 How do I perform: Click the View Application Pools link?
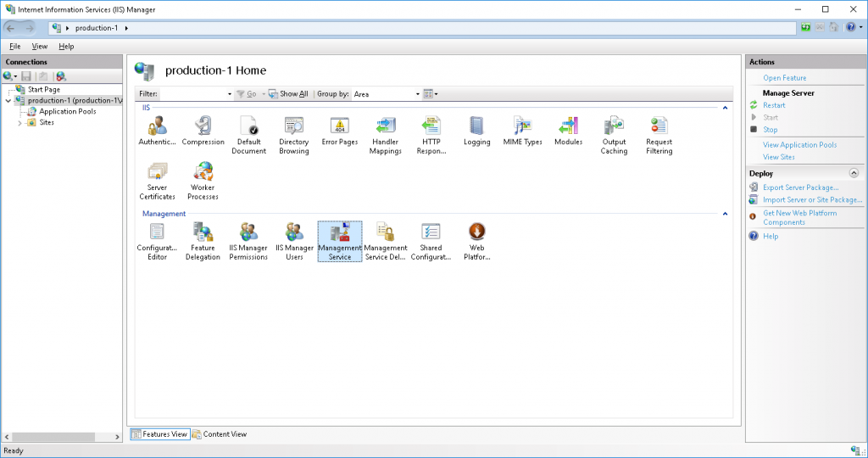(799, 145)
